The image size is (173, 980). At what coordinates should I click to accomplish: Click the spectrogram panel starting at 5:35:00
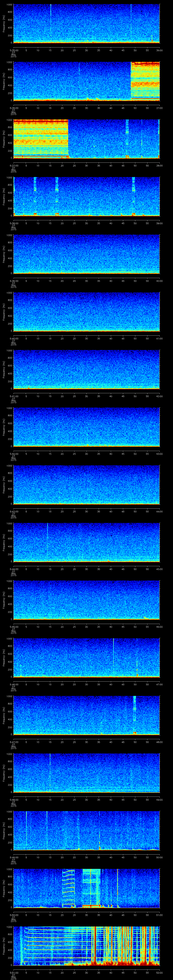[x=86, y=24]
